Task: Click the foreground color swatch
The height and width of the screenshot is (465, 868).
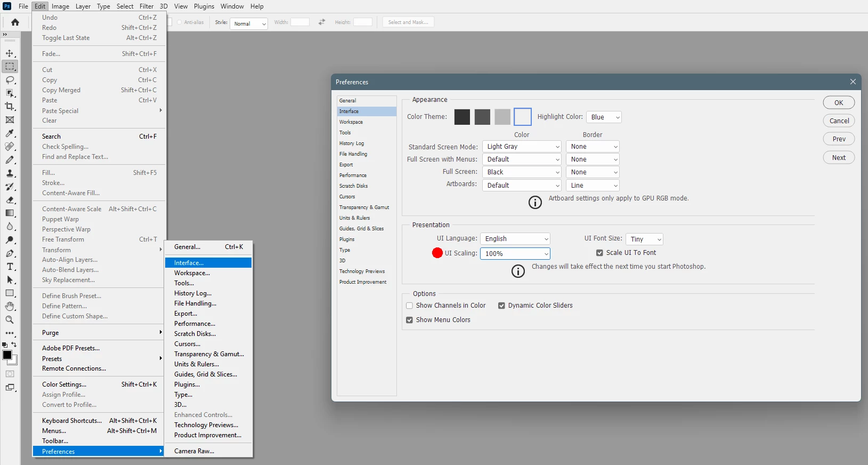Action: pos(7,355)
